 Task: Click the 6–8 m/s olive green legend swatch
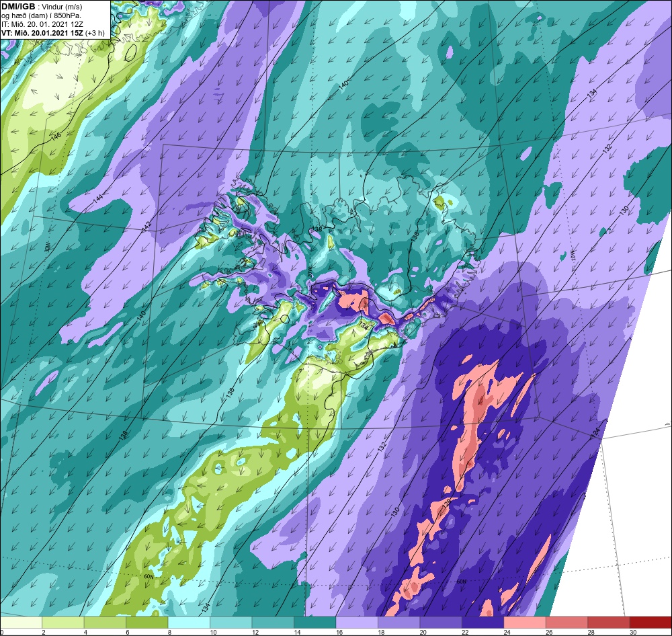pyautogui.click(x=147, y=623)
